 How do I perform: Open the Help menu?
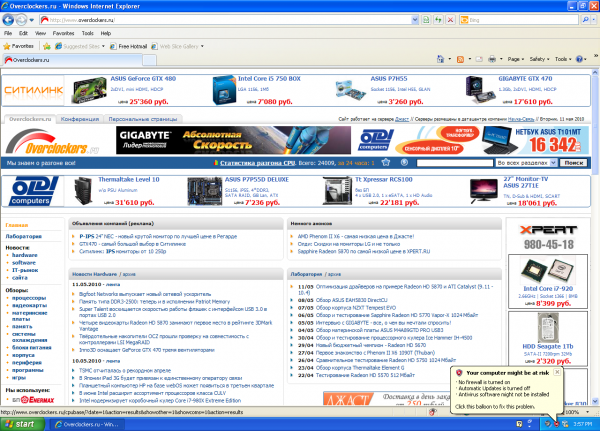[x=106, y=33]
